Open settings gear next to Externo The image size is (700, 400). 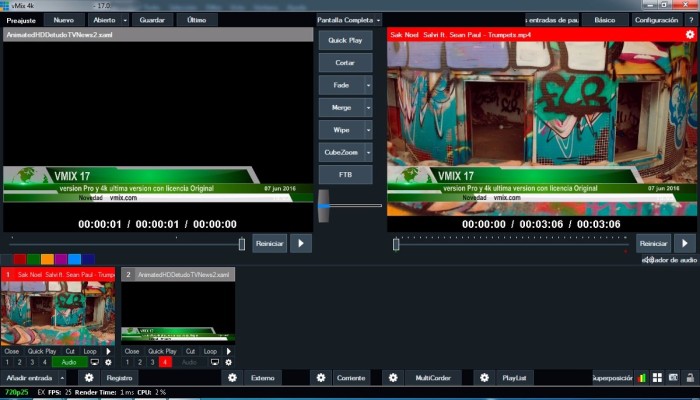coord(232,378)
